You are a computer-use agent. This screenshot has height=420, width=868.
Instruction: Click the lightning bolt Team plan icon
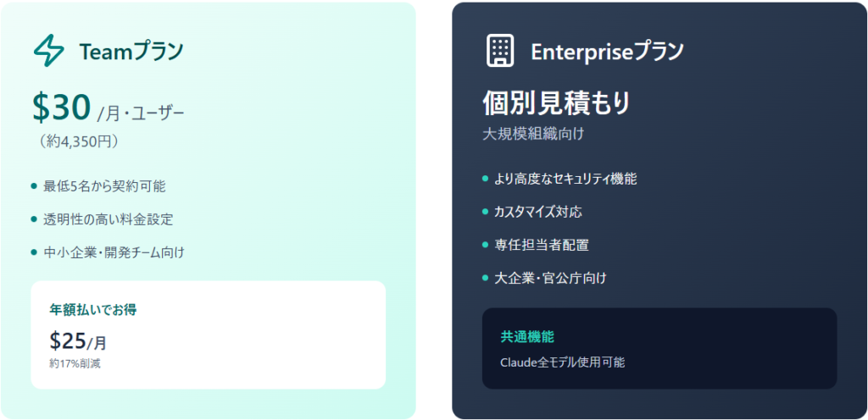click(48, 51)
